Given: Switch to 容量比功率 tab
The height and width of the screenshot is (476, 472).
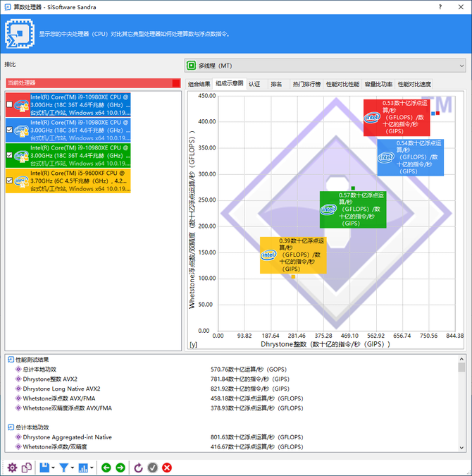Looking at the screenshot, I should pos(378,84).
